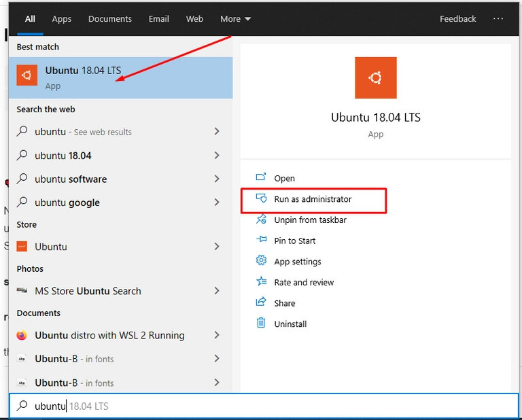The image size is (522, 420).
Task: Expand the 'ubuntu google' suggestion chevron
Action: pos(217,203)
